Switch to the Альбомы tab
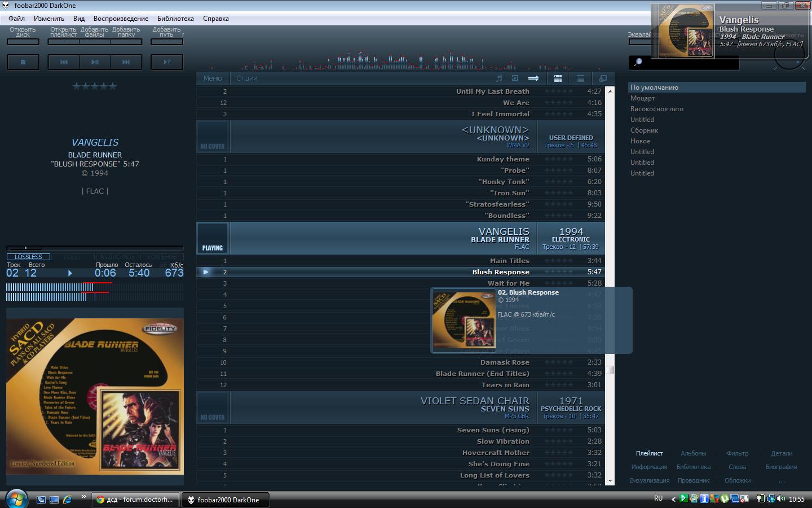This screenshot has width=812, height=508. pyautogui.click(x=694, y=453)
